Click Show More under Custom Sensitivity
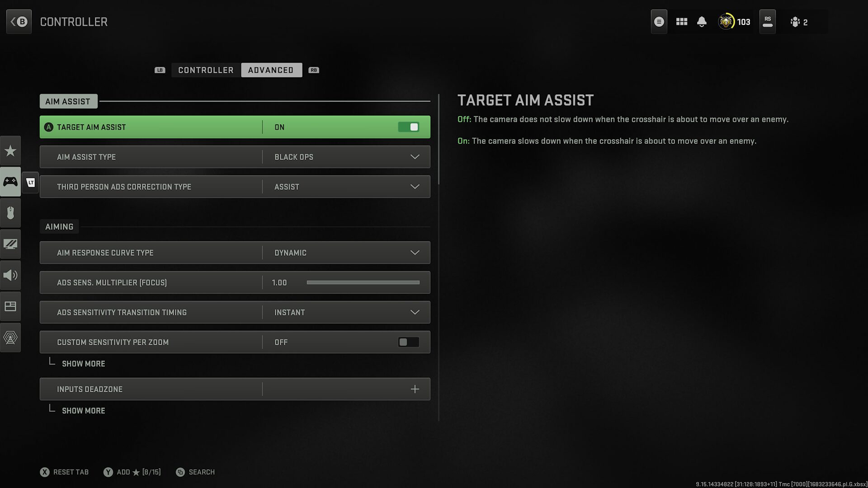Viewport: 868px width, 488px height. pyautogui.click(x=83, y=364)
